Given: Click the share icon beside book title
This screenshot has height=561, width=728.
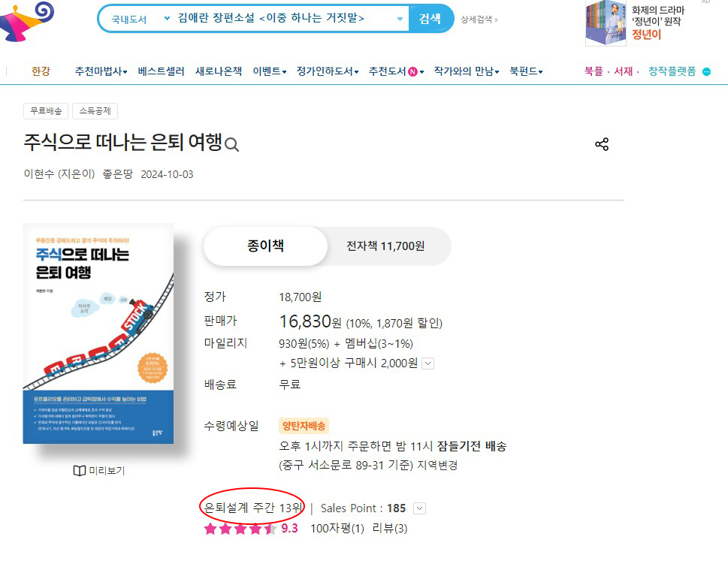Looking at the screenshot, I should (602, 144).
